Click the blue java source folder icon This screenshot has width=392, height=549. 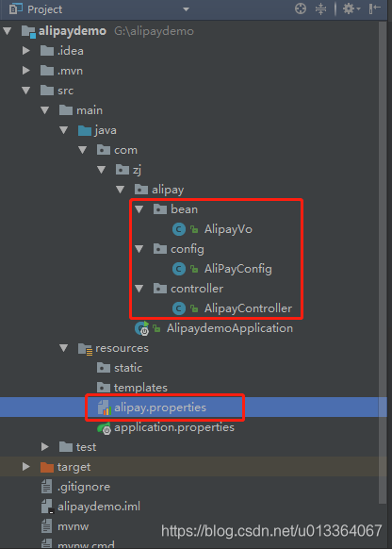click(x=85, y=130)
